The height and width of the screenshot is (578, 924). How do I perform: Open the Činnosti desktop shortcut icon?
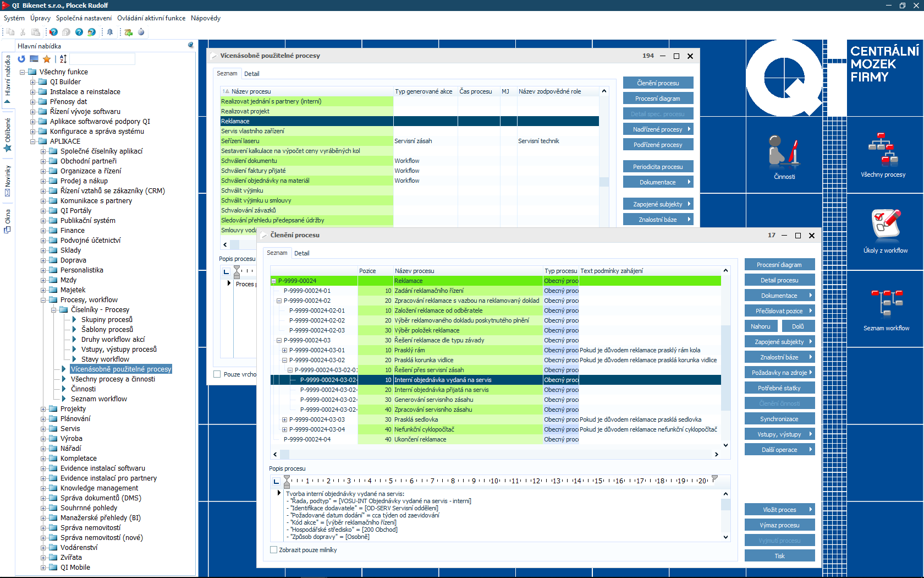tap(784, 157)
